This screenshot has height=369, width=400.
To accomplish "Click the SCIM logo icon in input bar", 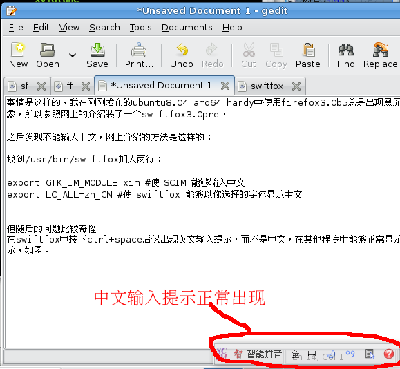I will (222, 353).
